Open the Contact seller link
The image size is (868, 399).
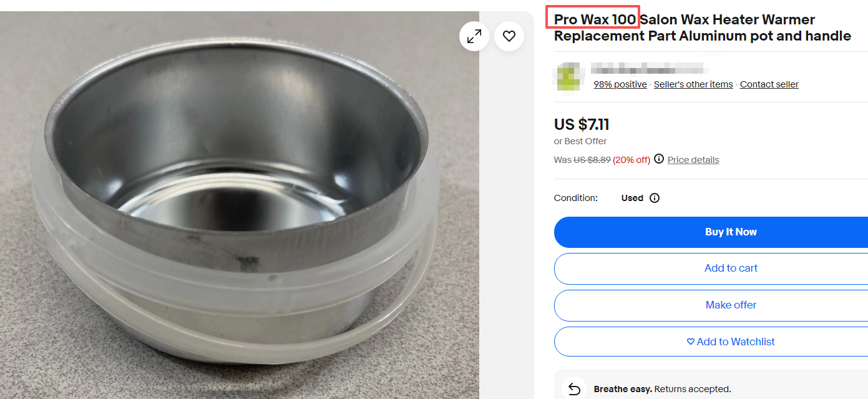(x=769, y=84)
